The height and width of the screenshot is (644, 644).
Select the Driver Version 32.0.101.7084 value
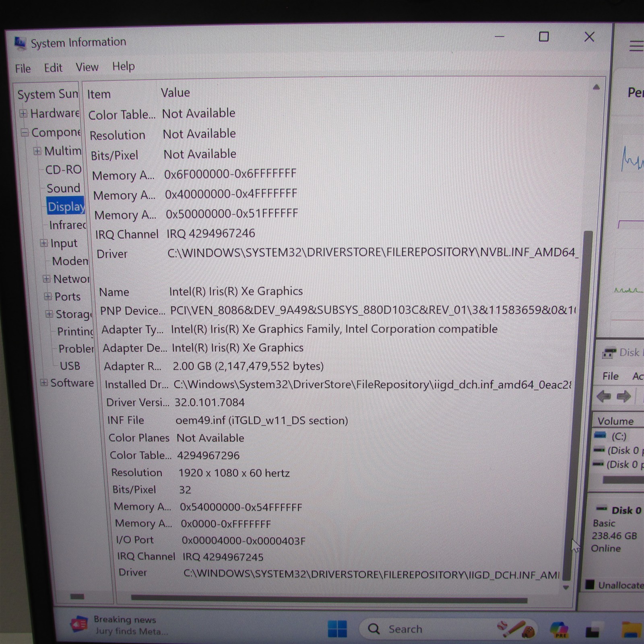click(210, 402)
